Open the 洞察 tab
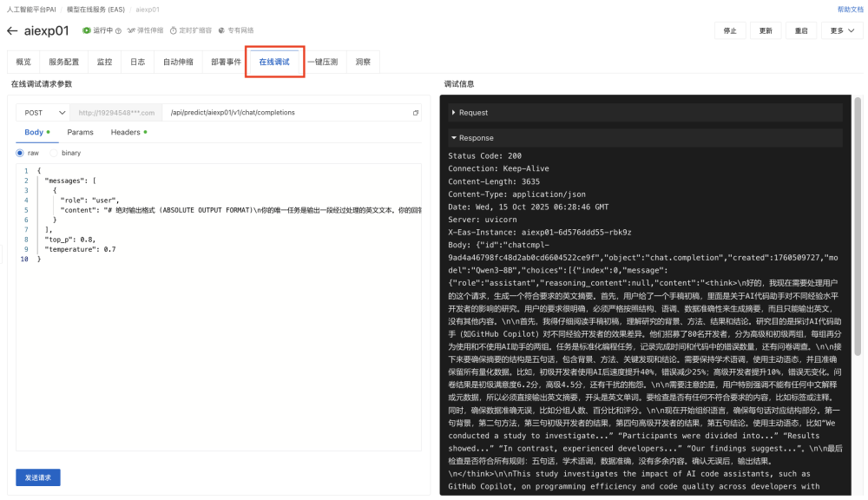 coord(363,62)
